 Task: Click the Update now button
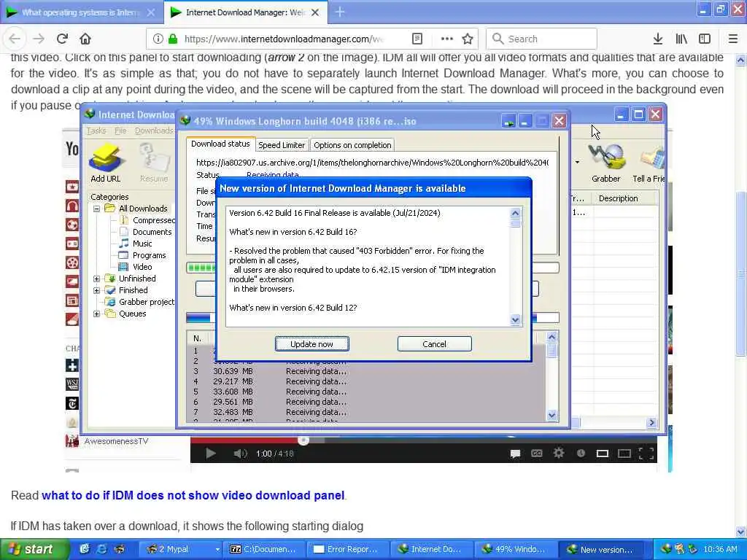pyautogui.click(x=312, y=344)
